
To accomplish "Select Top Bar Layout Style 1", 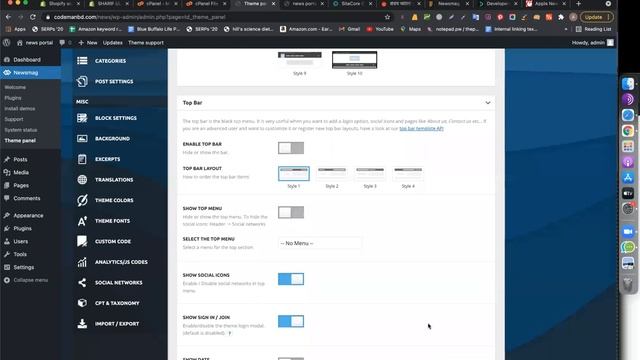I will click(x=294, y=173).
